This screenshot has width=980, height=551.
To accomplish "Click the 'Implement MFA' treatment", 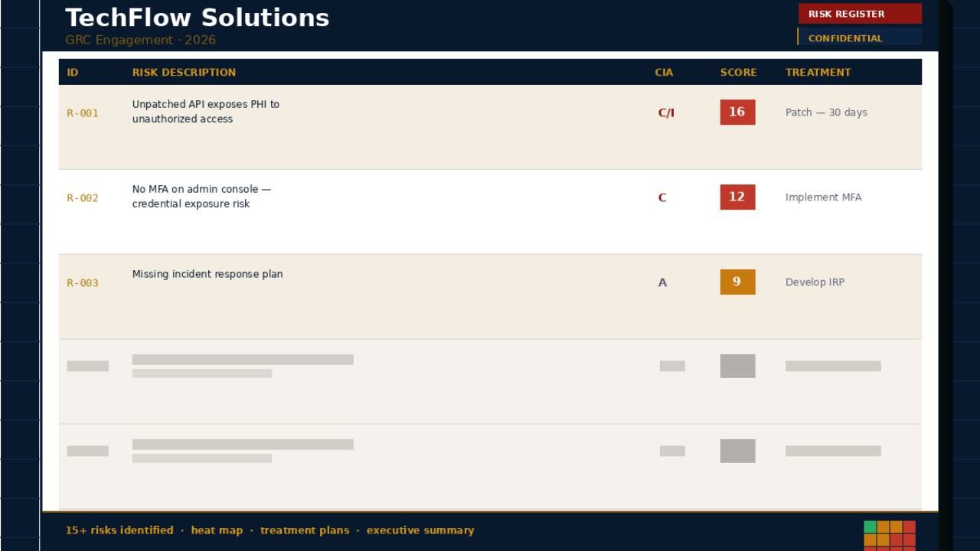I will click(823, 197).
